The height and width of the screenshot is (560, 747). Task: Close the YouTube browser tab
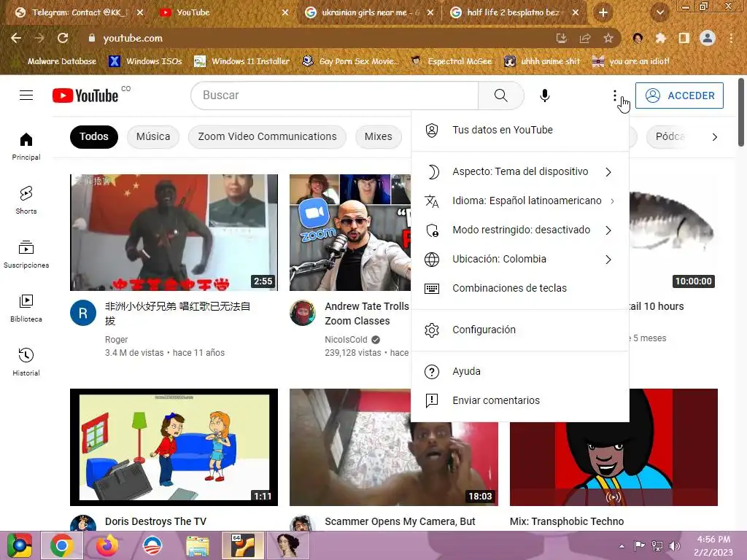click(285, 13)
